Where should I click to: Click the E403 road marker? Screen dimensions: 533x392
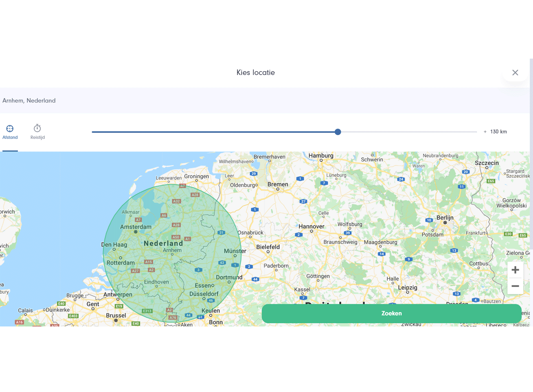(73, 316)
